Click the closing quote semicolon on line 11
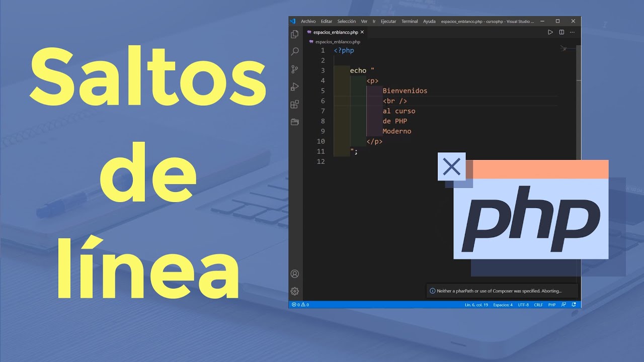 [354, 151]
